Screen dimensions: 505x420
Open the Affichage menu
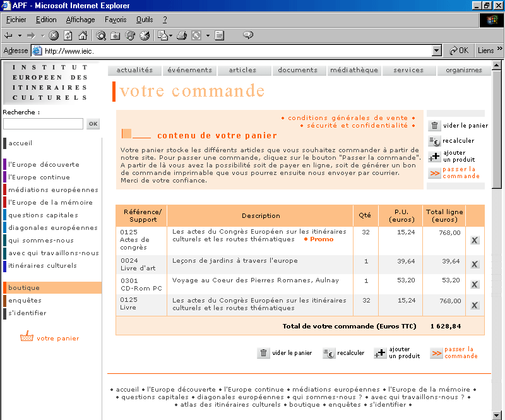click(x=80, y=20)
